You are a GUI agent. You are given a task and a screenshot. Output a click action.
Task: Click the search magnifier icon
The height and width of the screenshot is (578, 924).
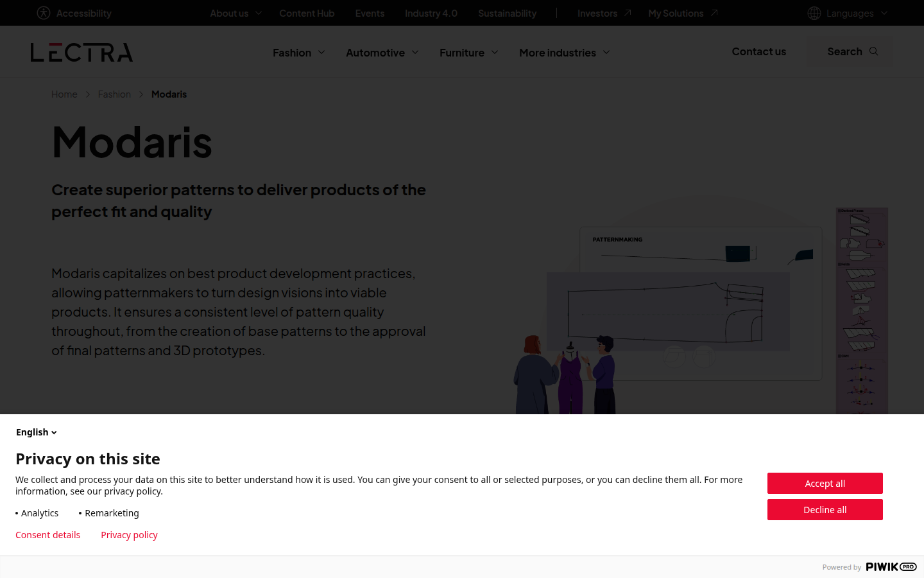[x=873, y=51]
